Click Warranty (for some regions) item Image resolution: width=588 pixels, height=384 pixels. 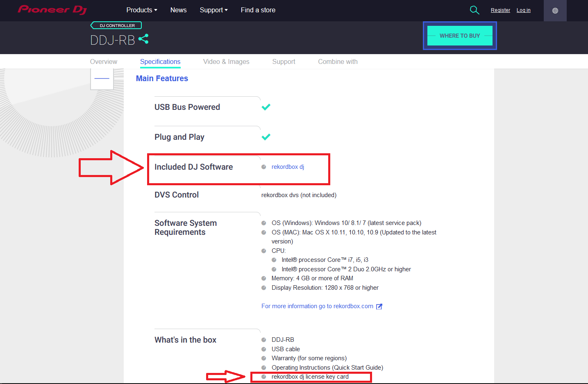click(x=309, y=358)
